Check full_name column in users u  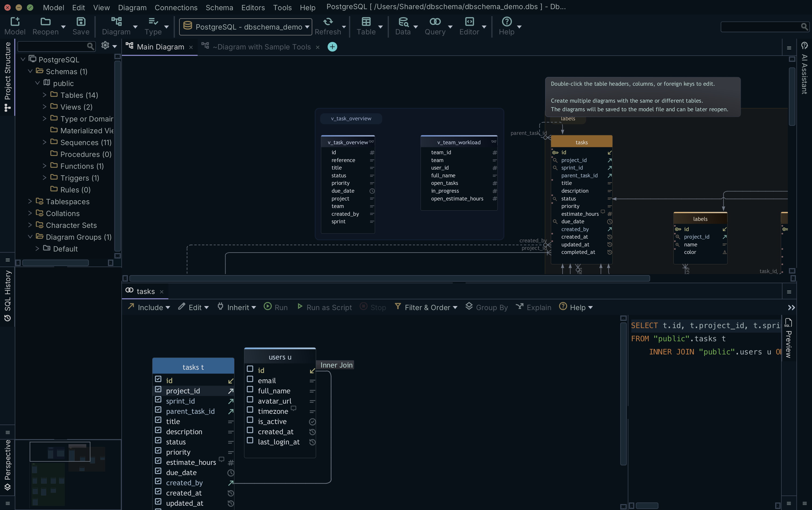pyautogui.click(x=250, y=389)
